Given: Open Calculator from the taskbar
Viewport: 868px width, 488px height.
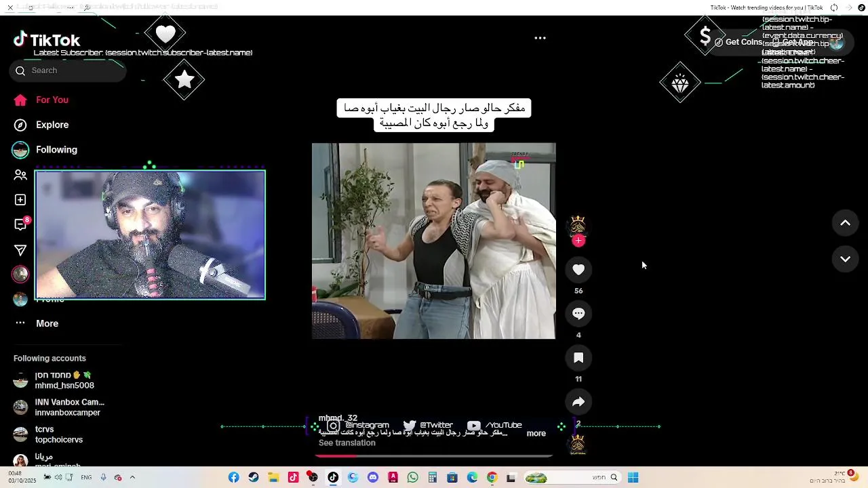Looking at the screenshot, I should click(x=433, y=478).
